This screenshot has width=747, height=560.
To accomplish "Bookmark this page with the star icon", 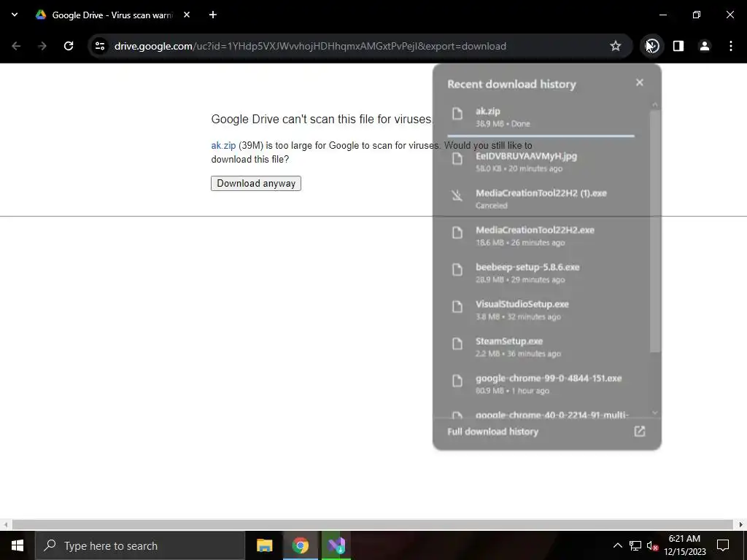I will (x=616, y=46).
